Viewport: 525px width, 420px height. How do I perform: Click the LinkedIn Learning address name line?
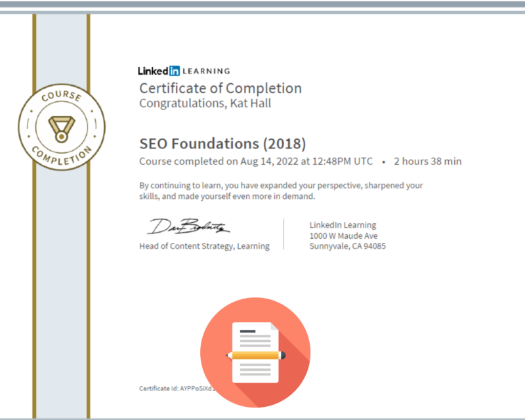coord(343,225)
